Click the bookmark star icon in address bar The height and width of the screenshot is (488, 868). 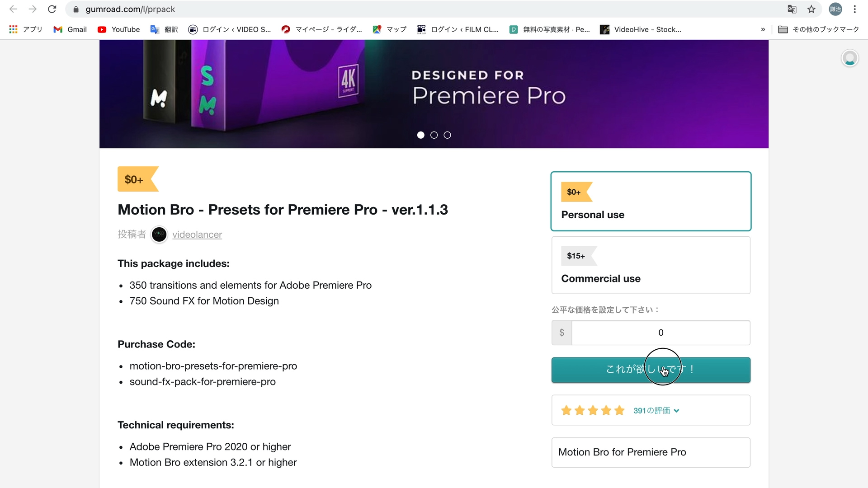click(x=811, y=9)
